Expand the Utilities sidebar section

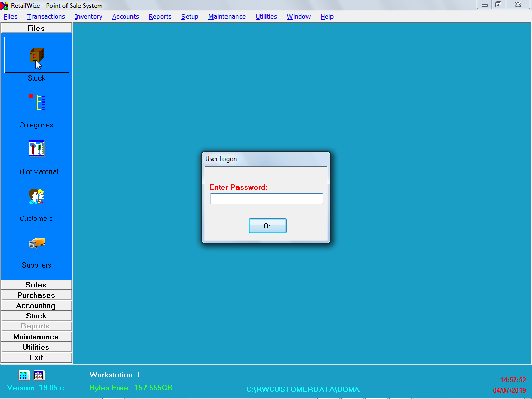tap(36, 347)
